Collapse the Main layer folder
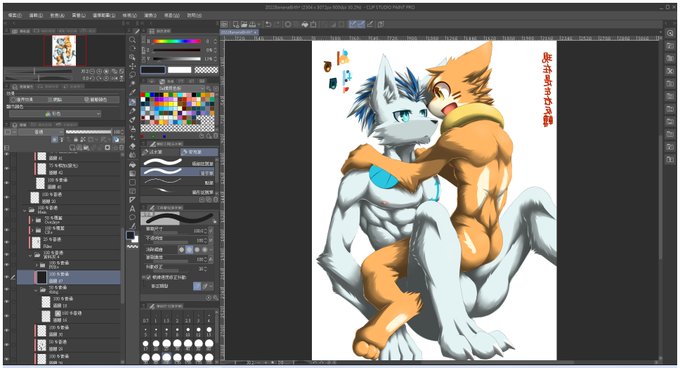 (x=25, y=210)
